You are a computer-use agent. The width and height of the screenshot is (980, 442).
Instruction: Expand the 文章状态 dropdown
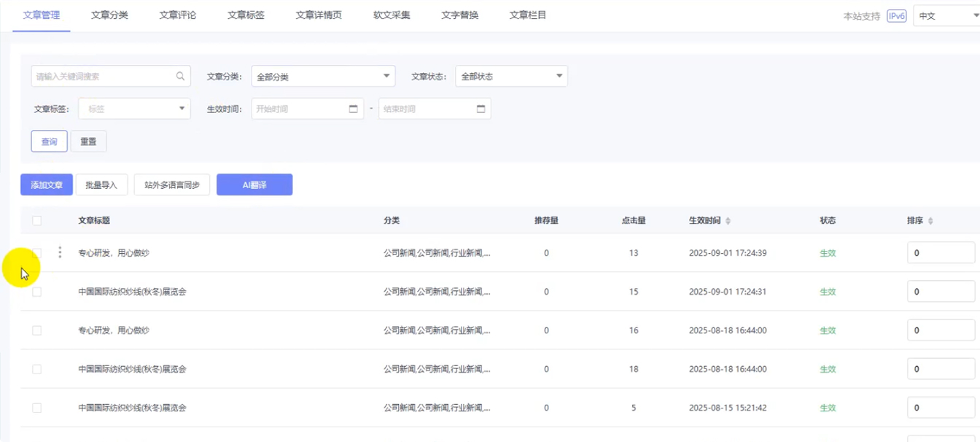(511, 77)
